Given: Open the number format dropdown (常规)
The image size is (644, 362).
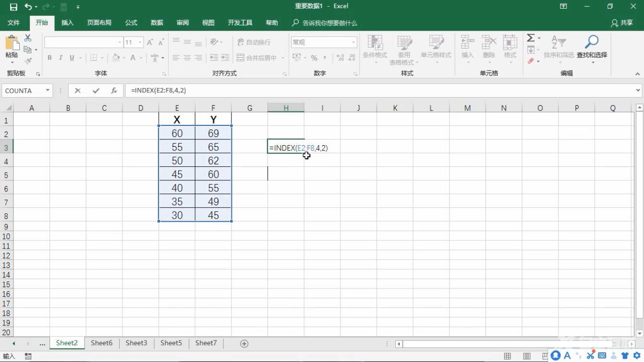Looking at the screenshot, I should 353,42.
